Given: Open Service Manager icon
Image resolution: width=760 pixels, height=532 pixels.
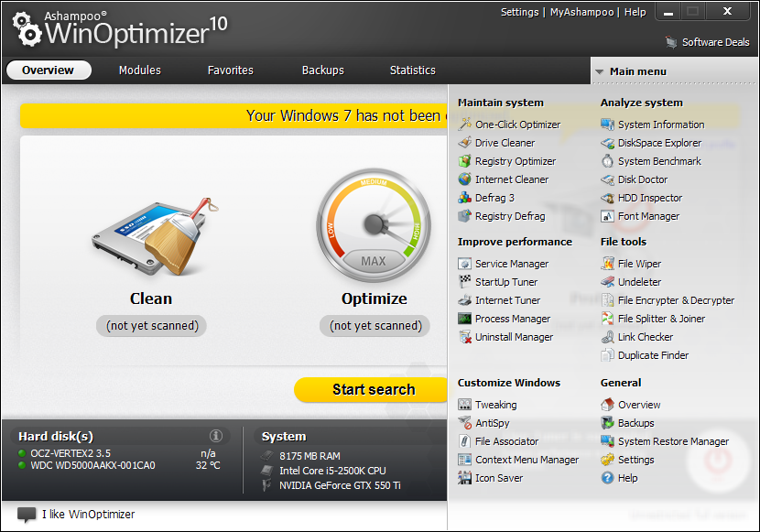Looking at the screenshot, I should (465, 264).
